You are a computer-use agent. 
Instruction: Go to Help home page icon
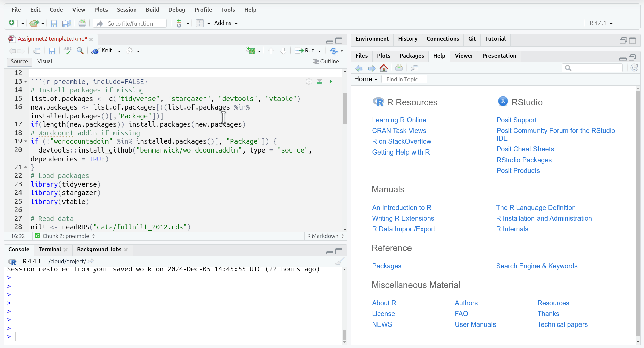click(x=384, y=68)
